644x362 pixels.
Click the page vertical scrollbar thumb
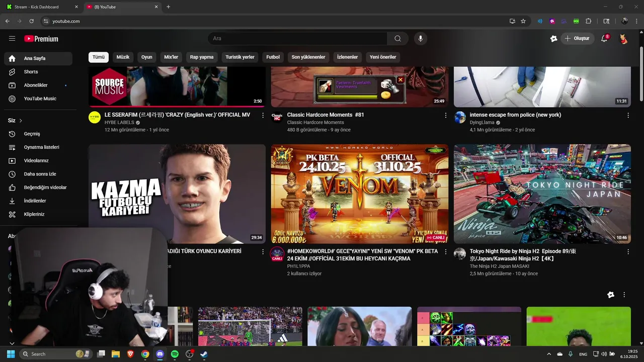(x=641, y=73)
